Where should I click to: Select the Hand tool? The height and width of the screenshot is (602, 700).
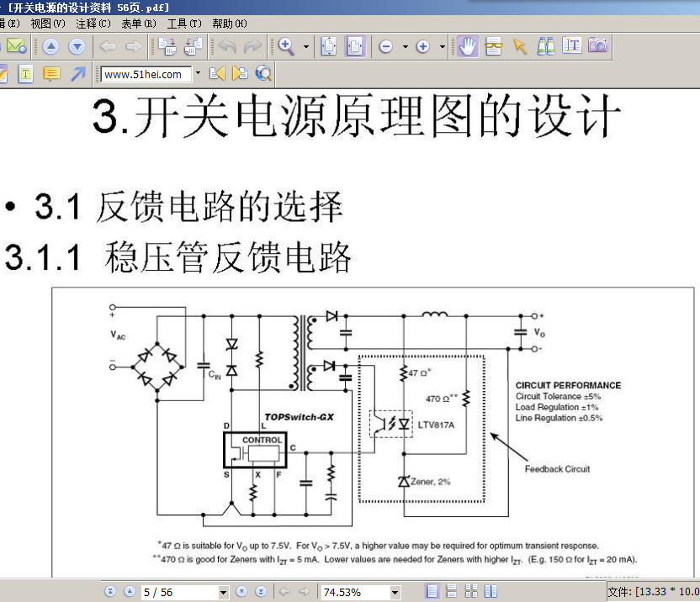(468, 46)
